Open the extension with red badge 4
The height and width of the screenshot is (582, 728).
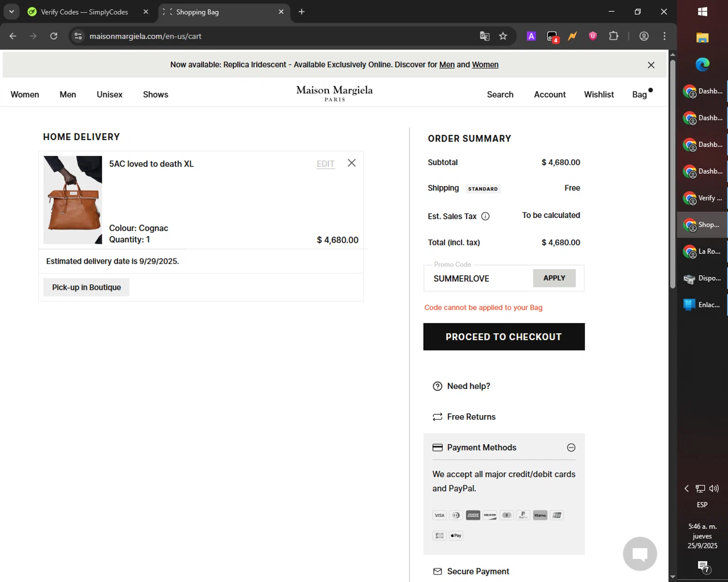(x=552, y=36)
